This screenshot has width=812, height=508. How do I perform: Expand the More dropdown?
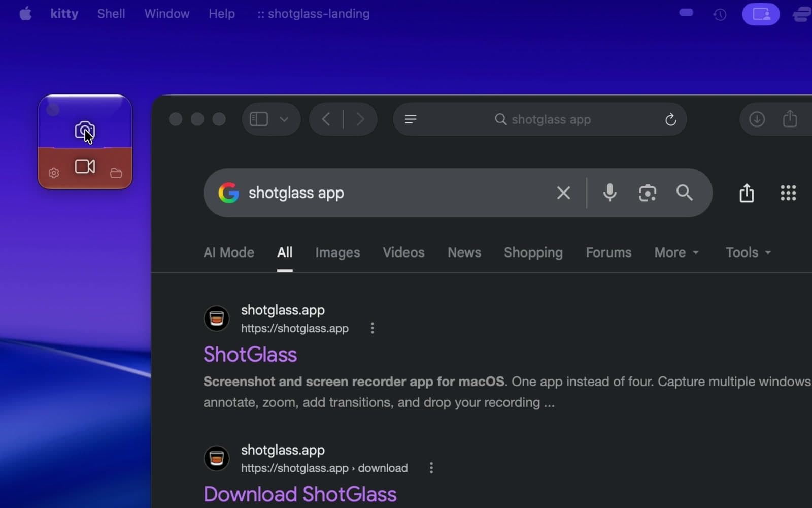[x=676, y=252]
